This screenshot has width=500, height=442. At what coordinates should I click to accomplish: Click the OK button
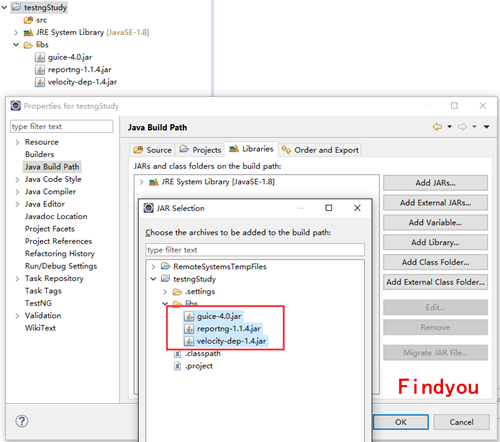pos(401,422)
